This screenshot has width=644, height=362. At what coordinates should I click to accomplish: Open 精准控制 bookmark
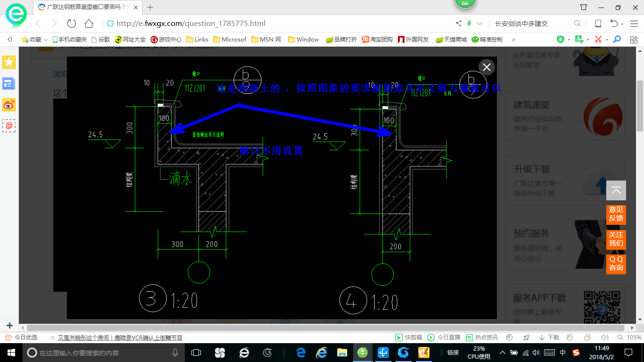coord(487,40)
